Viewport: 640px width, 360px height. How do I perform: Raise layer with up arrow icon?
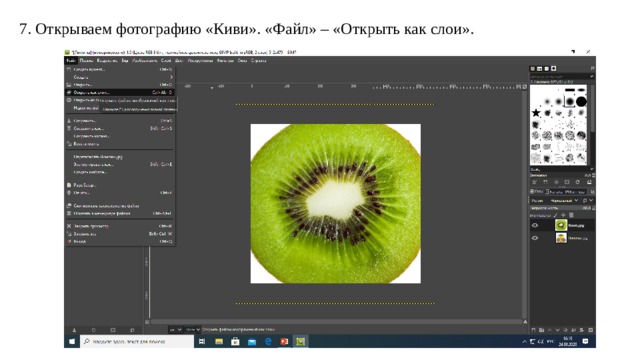550,330
